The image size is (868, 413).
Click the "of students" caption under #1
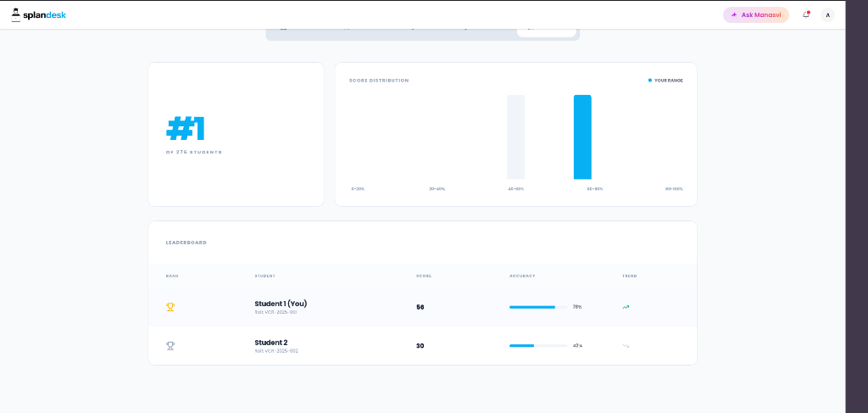click(194, 152)
